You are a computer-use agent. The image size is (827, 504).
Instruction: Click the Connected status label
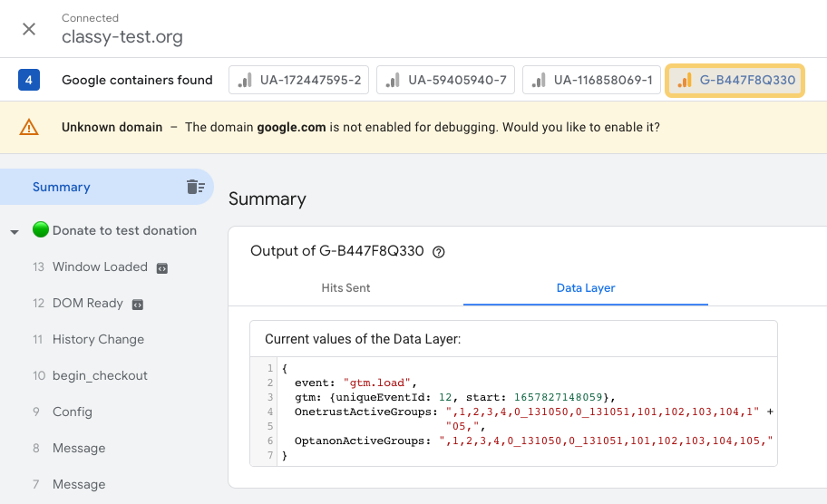point(90,18)
